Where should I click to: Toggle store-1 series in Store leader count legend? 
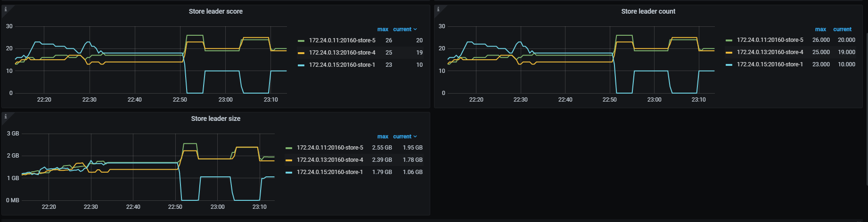[x=770, y=64]
